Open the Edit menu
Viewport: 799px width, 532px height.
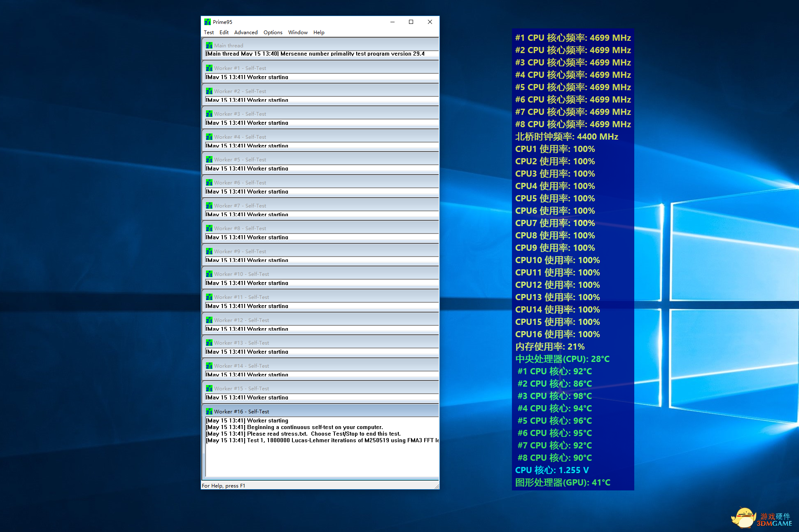coord(224,33)
